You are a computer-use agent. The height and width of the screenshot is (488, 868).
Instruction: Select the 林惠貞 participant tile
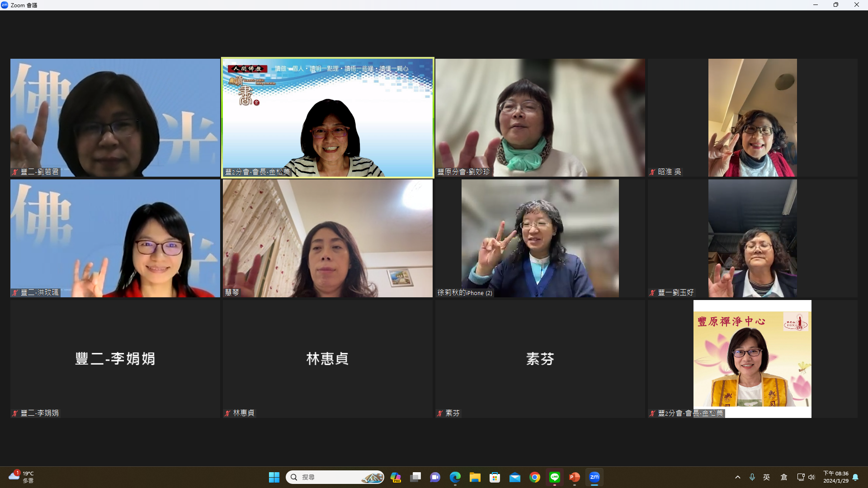click(327, 359)
